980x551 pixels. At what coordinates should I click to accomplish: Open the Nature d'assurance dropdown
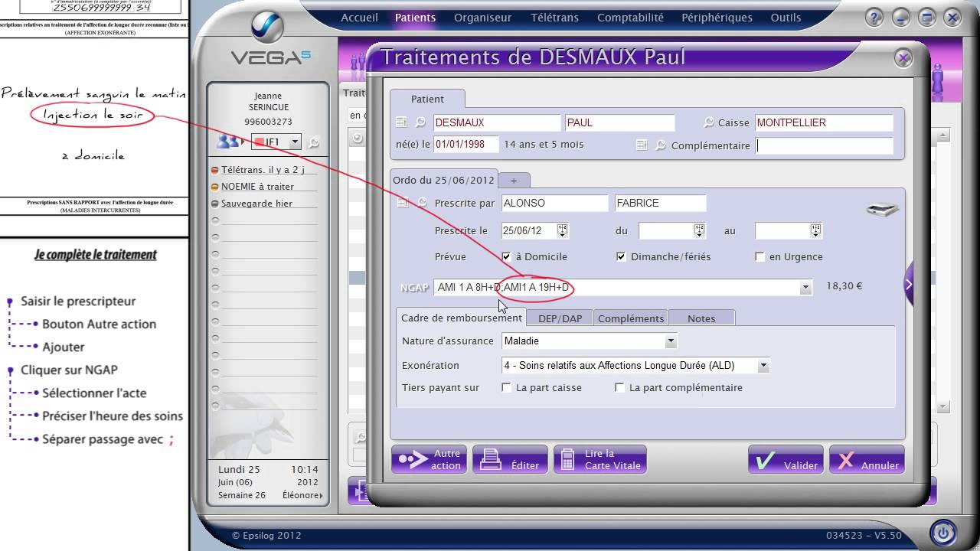point(671,341)
